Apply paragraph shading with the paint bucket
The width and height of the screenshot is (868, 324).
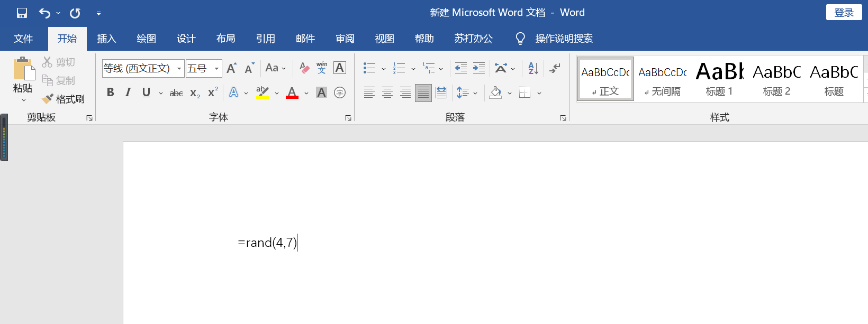pos(495,93)
